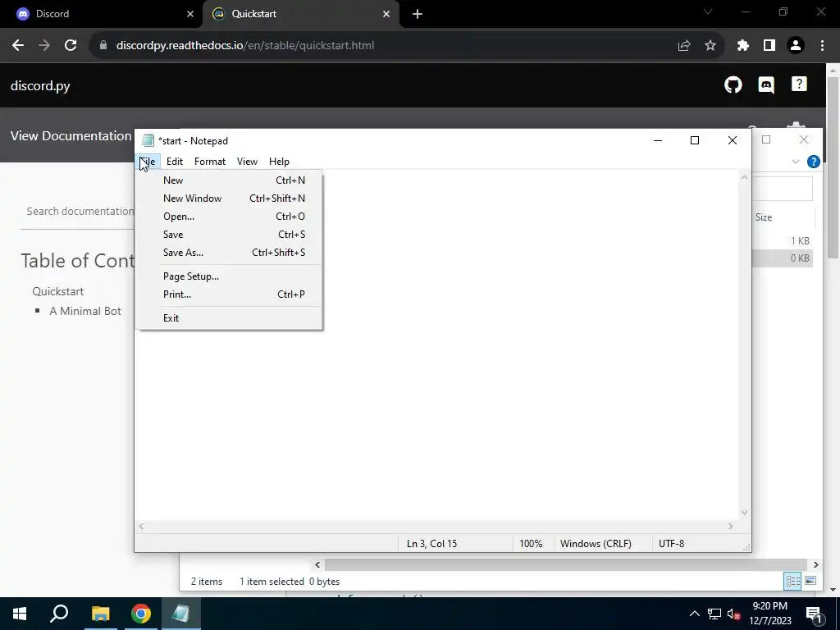Open the Notepad Edit menu

tap(175, 162)
